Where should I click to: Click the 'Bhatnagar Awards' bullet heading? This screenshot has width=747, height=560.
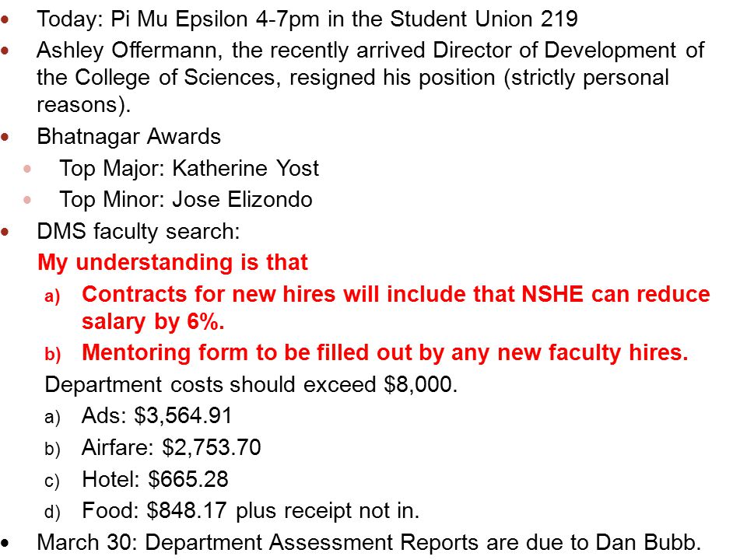pyautogui.click(x=128, y=137)
